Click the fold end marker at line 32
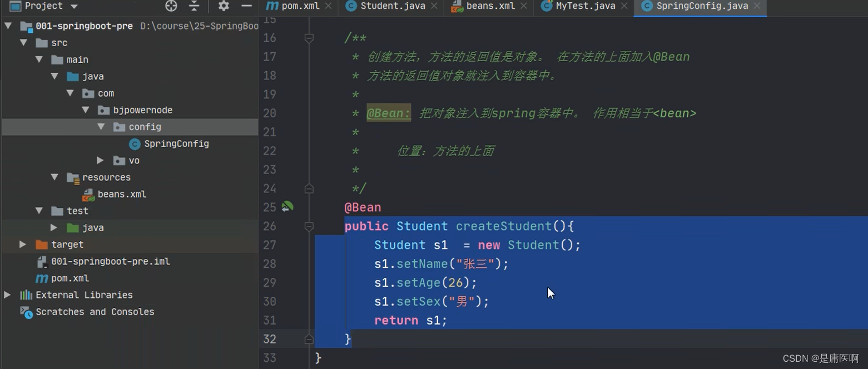The height and width of the screenshot is (369, 868). point(309,339)
